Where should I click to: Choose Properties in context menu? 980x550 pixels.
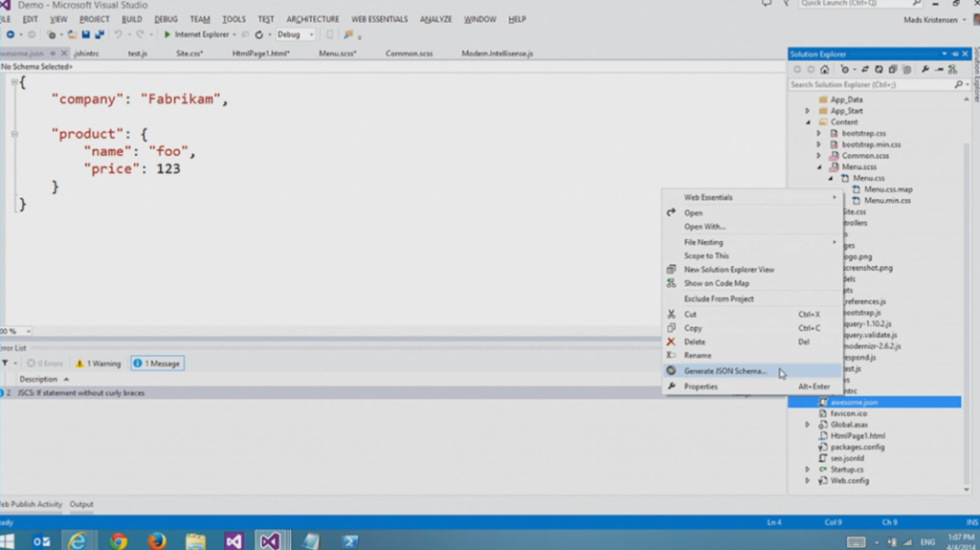coord(752,386)
